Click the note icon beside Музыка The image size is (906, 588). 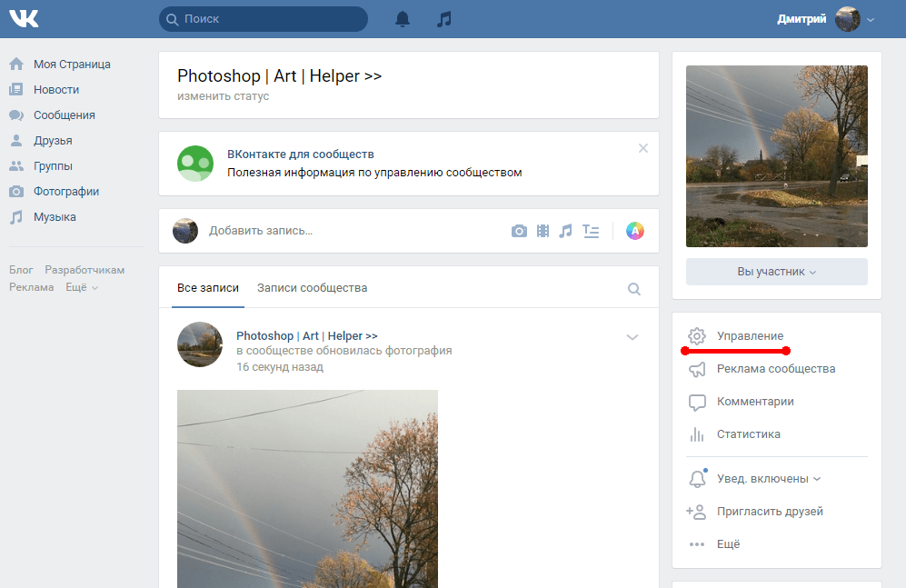coord(16,217)
